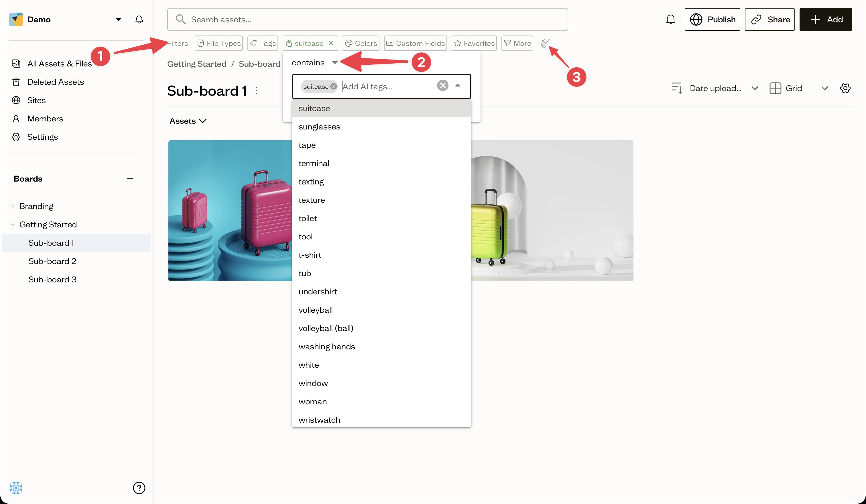This screenshot has height=504, width=866.
Task: Remove the suitcase filter with the X
Action: [331, 43]
